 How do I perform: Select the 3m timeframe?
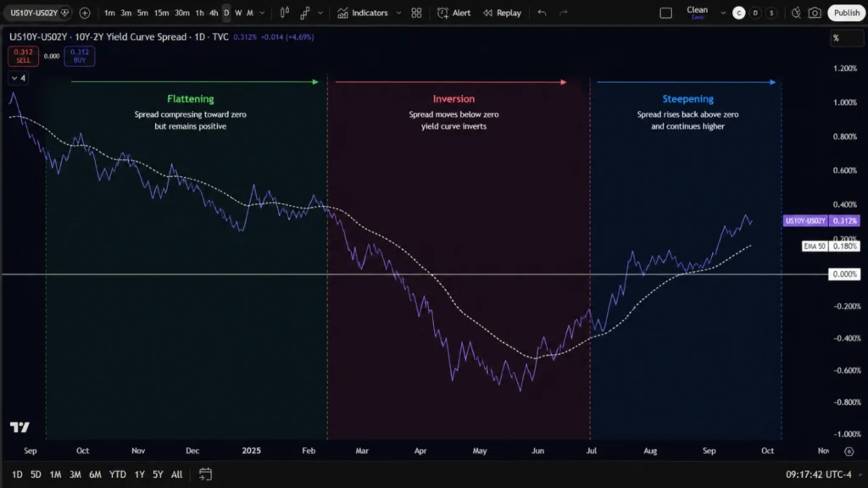(x=126, y=13)
